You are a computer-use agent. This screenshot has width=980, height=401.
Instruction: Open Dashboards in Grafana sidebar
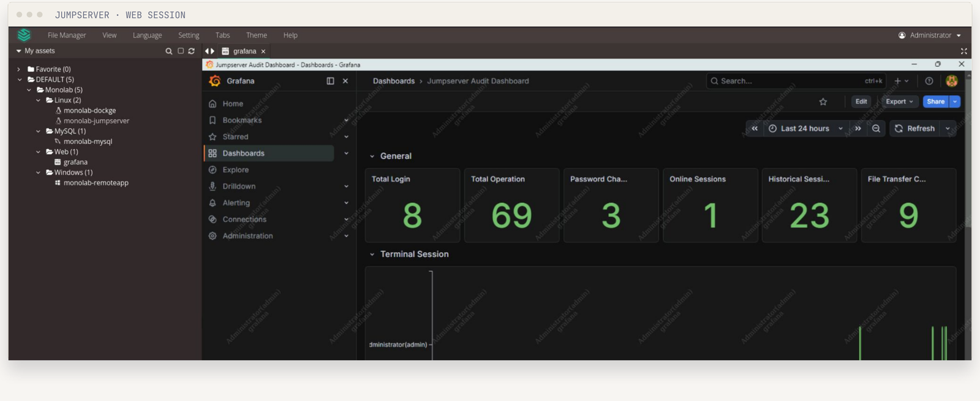coord(269,153)
